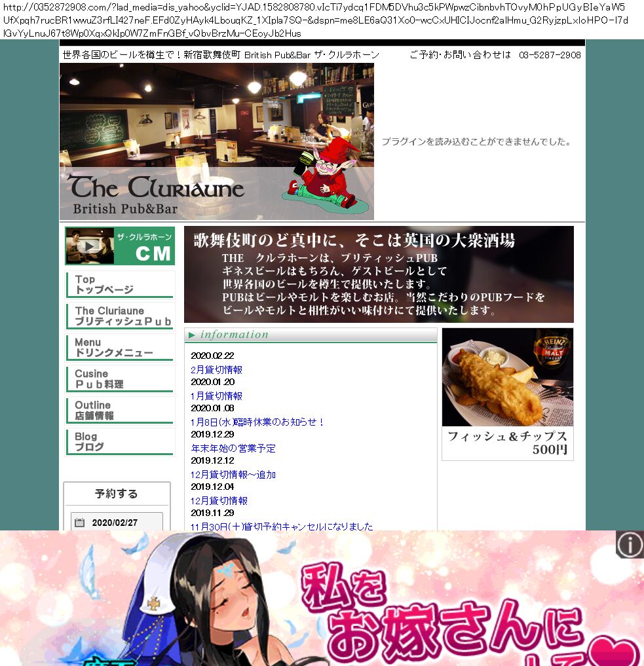Viewport: 644px width, 666px height.
Task: Open the 12月貸切情報 link
Action: (x=219, y=501)
